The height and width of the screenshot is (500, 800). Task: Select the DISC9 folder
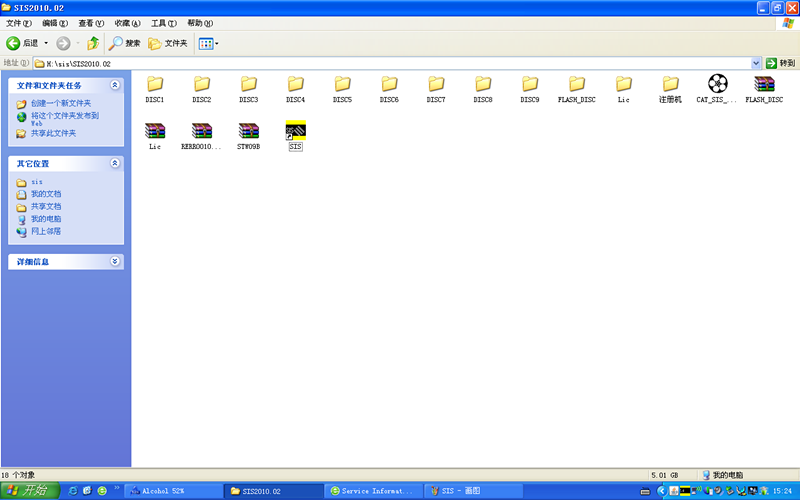tap(530, 89)
